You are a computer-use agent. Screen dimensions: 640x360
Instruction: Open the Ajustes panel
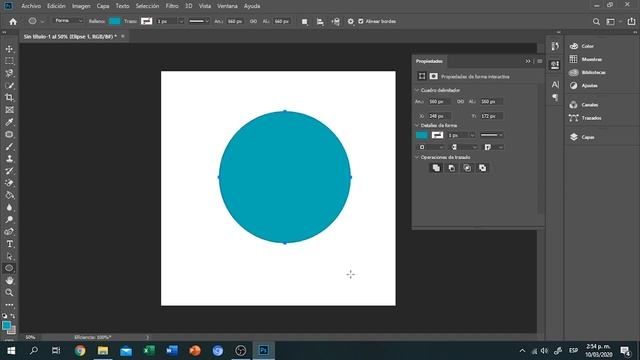click(x=584, y=85)
